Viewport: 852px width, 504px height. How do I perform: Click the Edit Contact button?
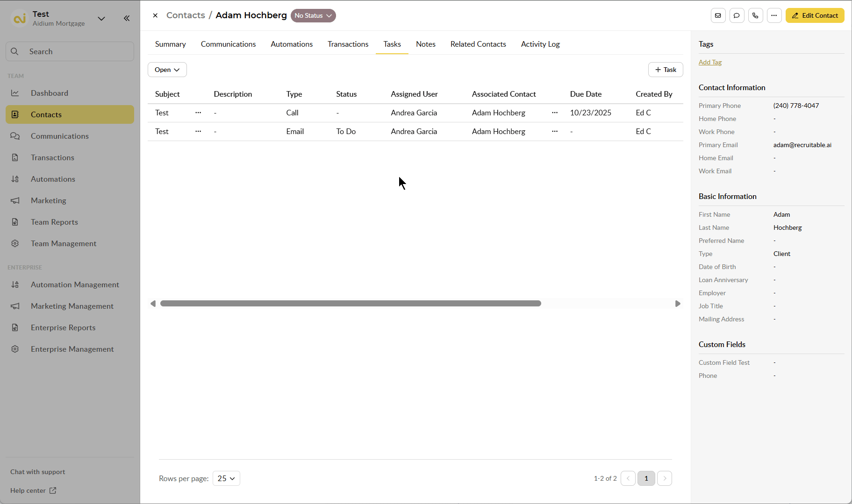(x=815, y=15)
